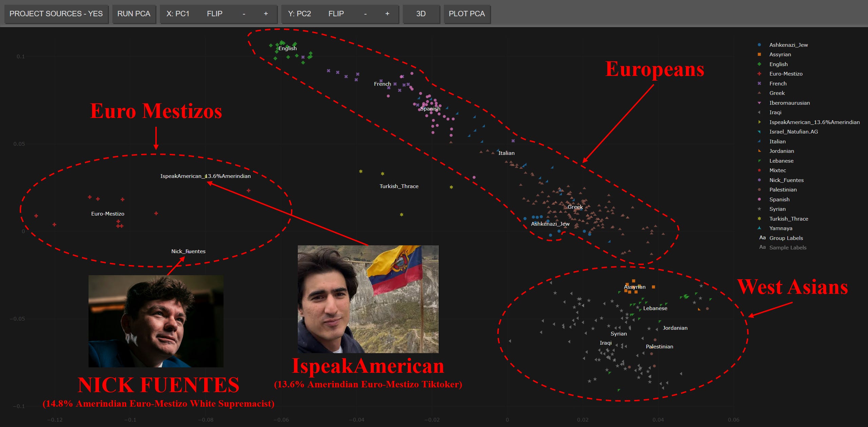Click the Assyrian label on plot
The width and height of the screenshot is (868, 427).
point(635,287)
